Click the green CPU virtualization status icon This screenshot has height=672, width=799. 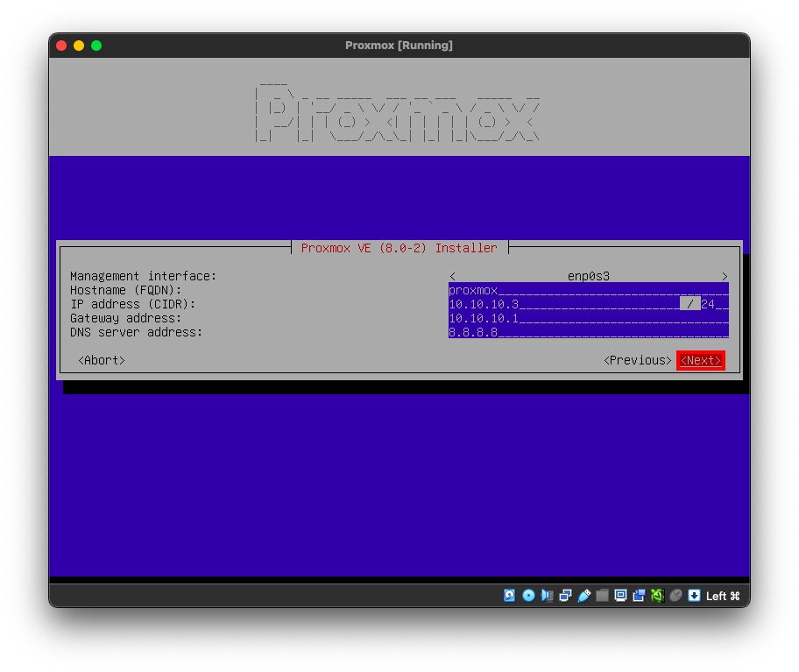pos(657,595)
